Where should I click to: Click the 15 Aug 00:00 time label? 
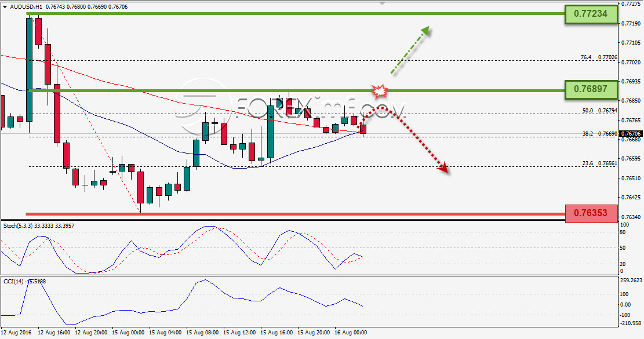(x=128, y=333)
